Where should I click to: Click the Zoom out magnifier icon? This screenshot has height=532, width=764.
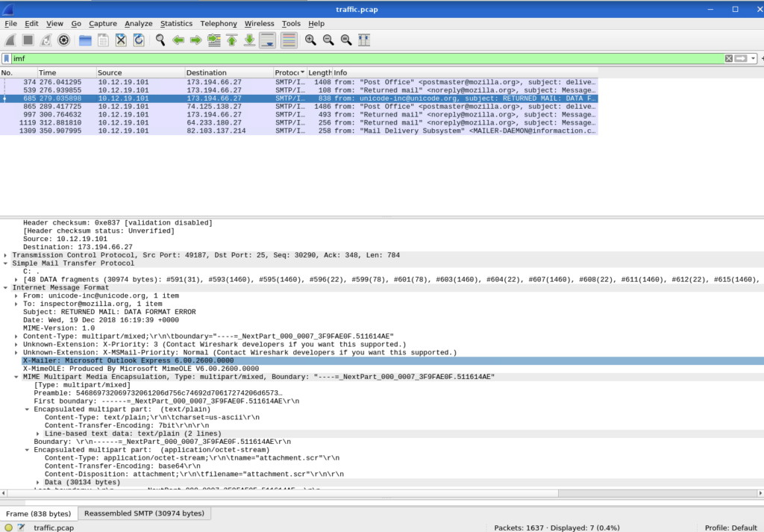(x=328, y=40)
